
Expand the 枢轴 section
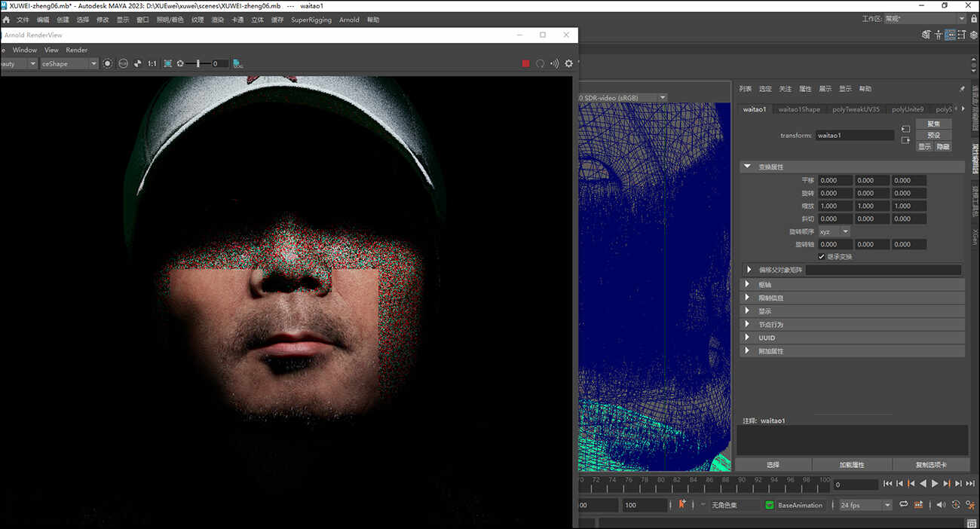tap(852, 285)
